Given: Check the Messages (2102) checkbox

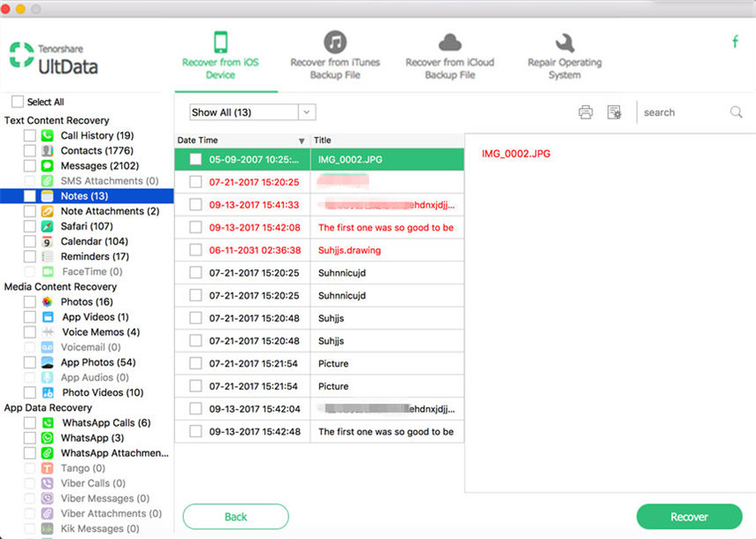Looking at the screenshot, I should click(x=29, y=166).
